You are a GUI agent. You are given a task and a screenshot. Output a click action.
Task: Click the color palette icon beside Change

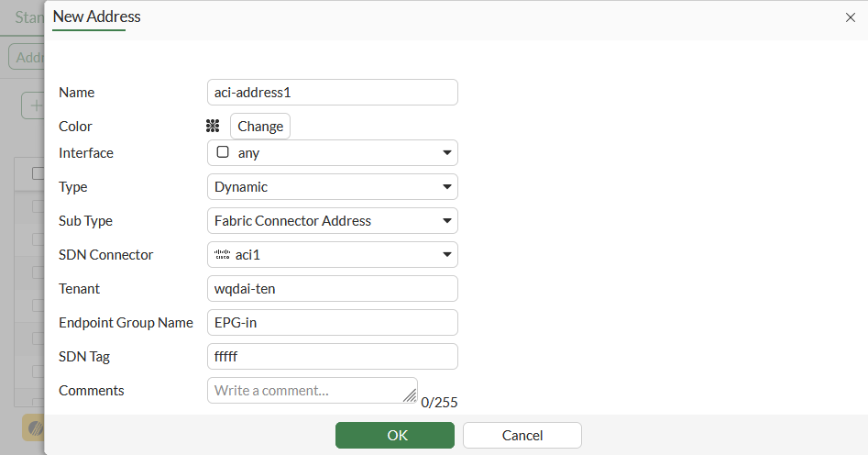pyautogui.click(x=213, y=126)
